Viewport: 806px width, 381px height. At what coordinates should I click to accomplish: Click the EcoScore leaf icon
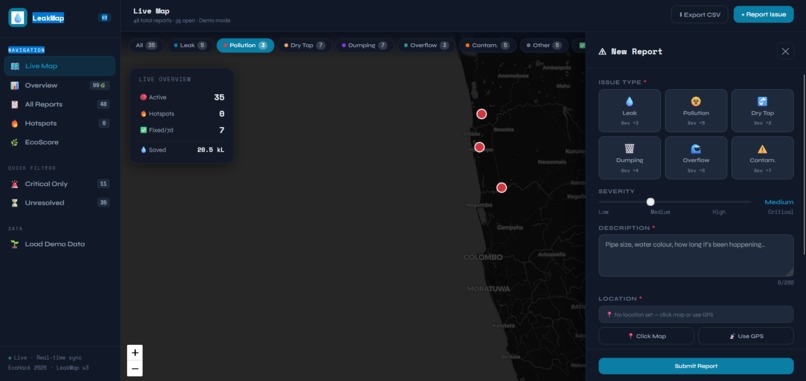(x=14, y=142)
